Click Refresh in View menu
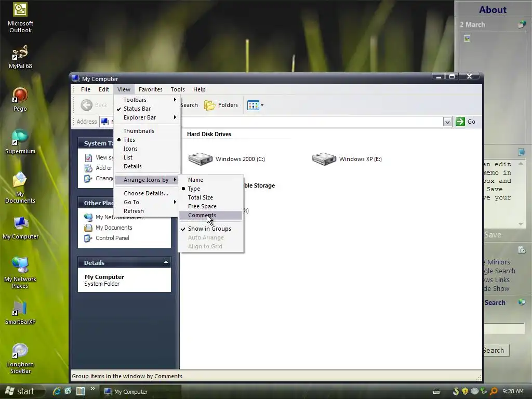This screenshot has width=532, height=399. click(147, 211)
